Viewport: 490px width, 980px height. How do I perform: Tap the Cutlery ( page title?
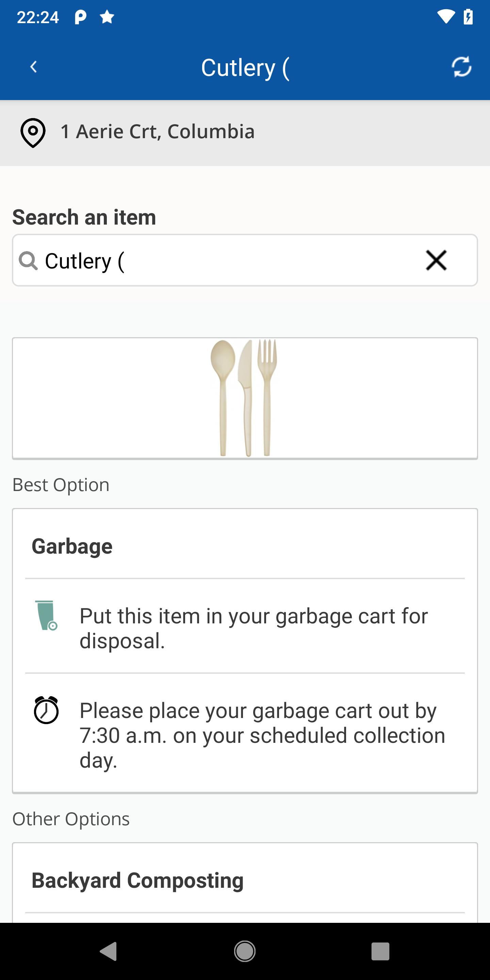[x=245, y=68]
